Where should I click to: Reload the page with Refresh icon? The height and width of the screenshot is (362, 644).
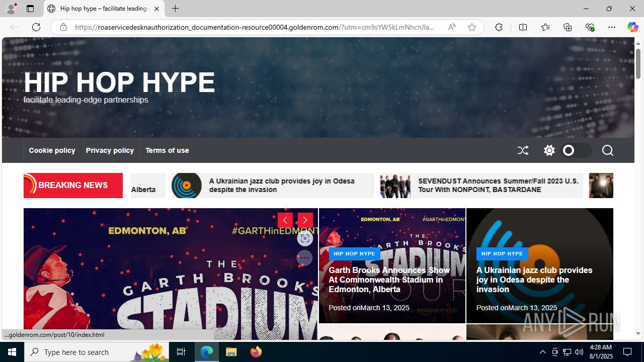point(36,27)
